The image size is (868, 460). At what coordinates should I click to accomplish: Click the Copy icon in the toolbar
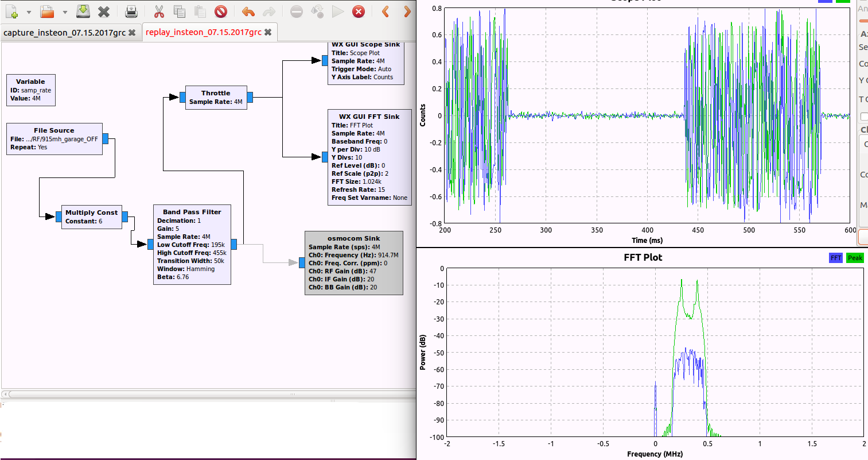click(180, 11)
